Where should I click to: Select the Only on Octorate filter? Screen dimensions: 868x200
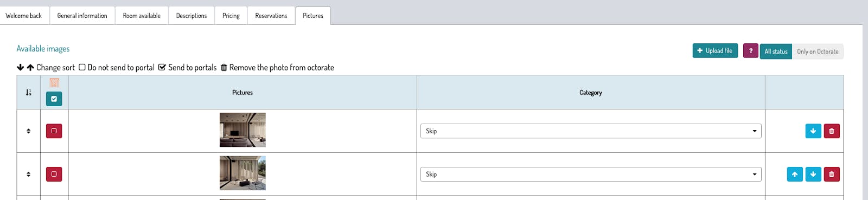click(818, 51)
